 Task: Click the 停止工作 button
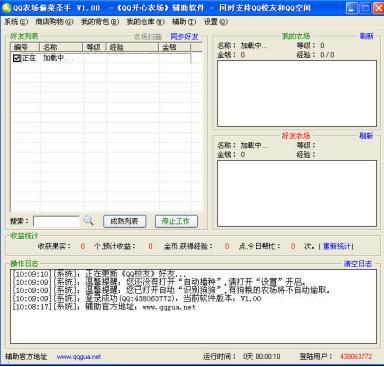[x=176, y=221]
